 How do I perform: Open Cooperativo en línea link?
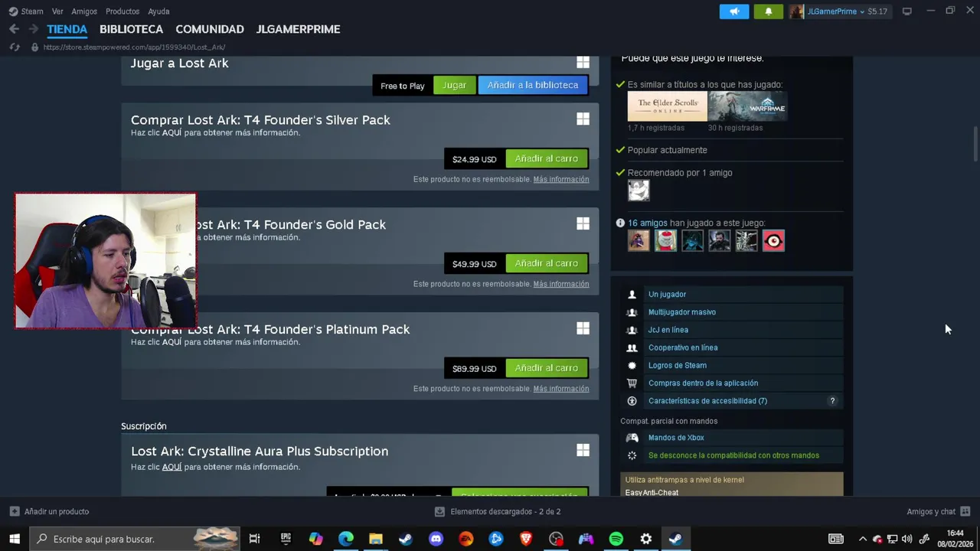coord(683,347)
